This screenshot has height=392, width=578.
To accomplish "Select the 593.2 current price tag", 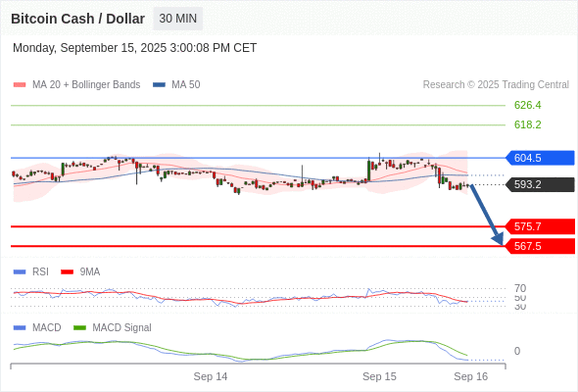I will (x=540, y=184).
